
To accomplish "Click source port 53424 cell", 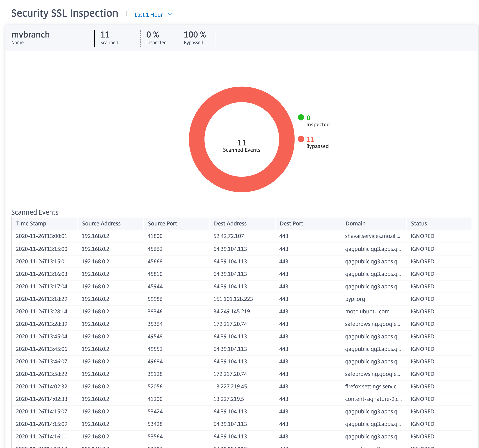I will (155, 412).
